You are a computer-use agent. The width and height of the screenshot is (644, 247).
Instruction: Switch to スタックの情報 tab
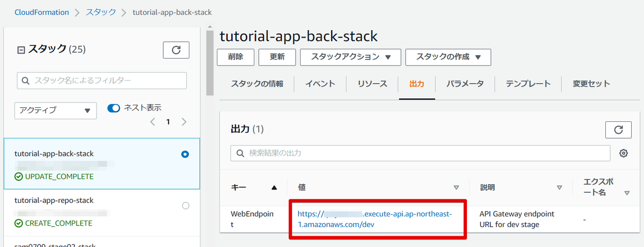pyautogui.click(x=257, y=84)
